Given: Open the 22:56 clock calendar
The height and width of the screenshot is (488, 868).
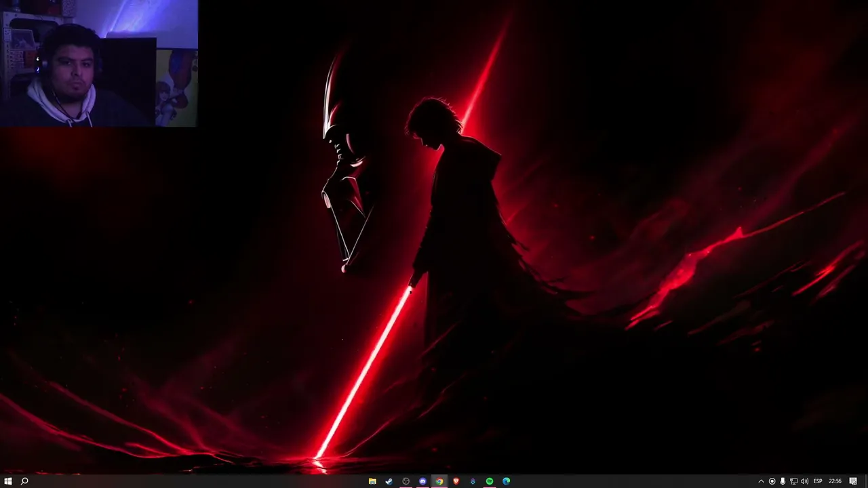Looking at the screenshot, I should click(835, 481).
